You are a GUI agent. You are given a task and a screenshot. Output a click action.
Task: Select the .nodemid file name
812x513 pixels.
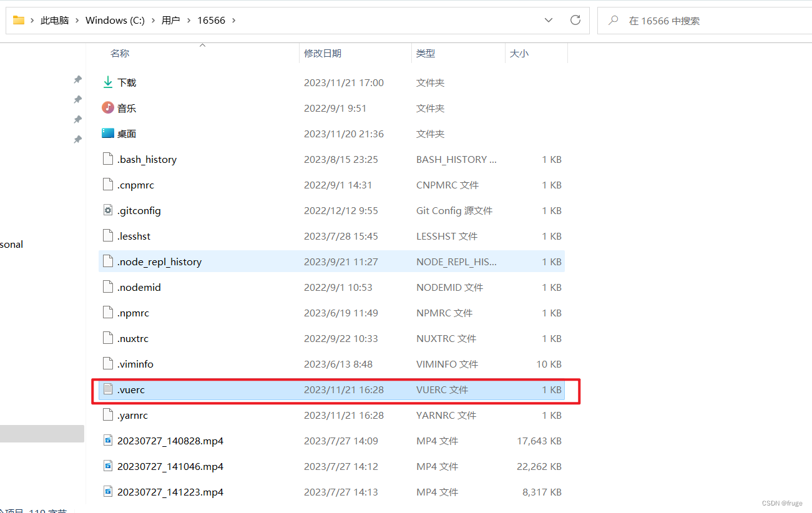(x=139, y=287)
